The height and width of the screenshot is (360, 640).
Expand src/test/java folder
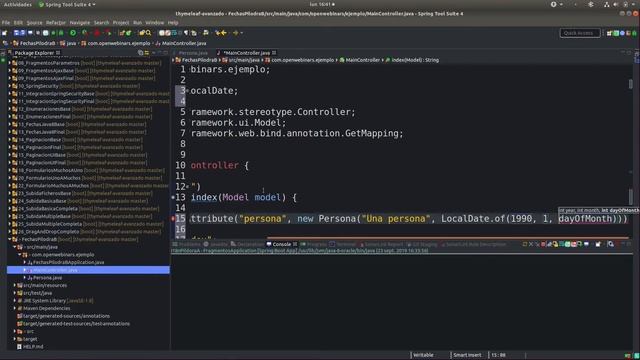tap(15, 293)
